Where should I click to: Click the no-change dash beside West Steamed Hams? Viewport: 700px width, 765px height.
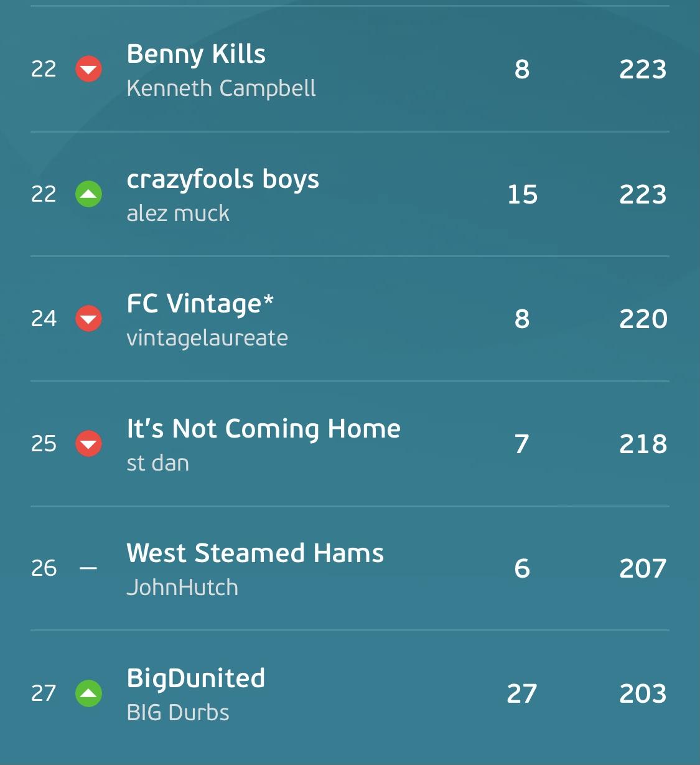88,568
